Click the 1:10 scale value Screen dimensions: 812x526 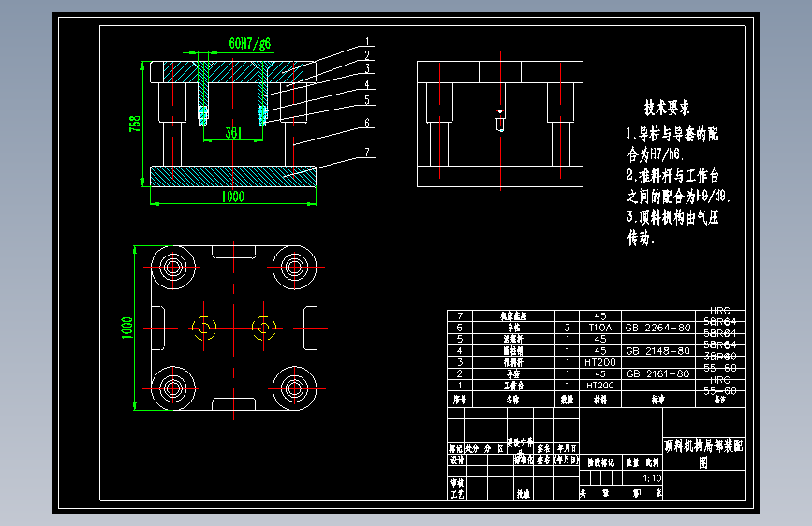coord(652,478)
